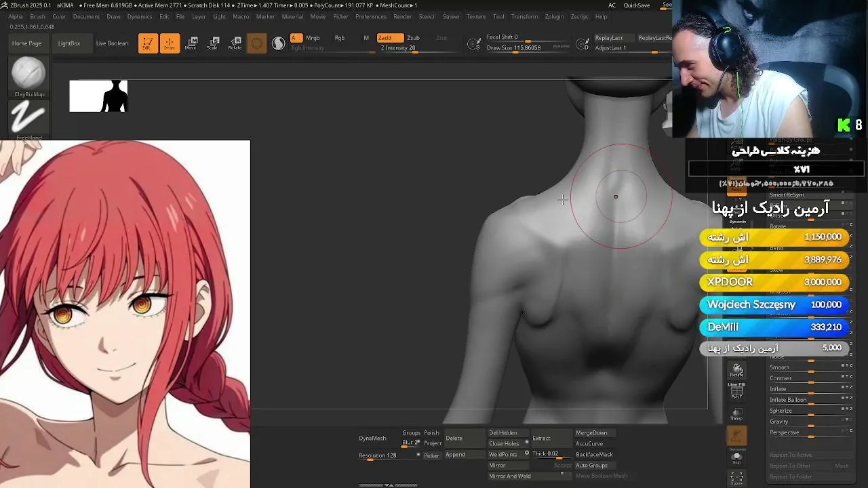Viewport: 868px width, 488px height.
Task: Open the Alpha menu
Action: [x=16, y=16]
